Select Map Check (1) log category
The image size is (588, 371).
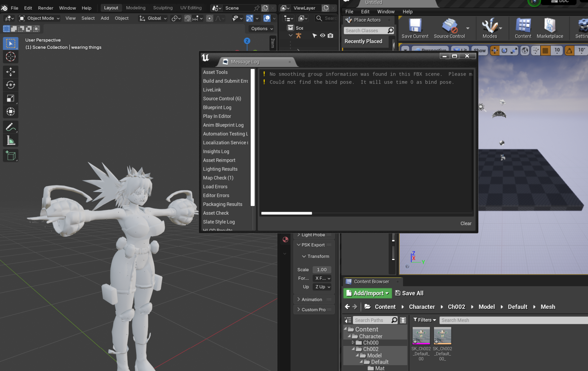218,178
